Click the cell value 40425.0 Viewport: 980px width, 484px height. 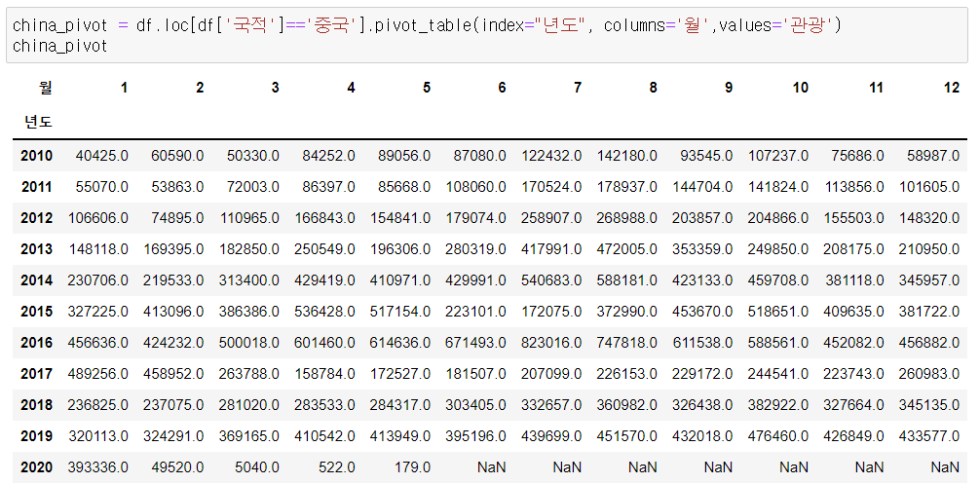click(102, 156)
